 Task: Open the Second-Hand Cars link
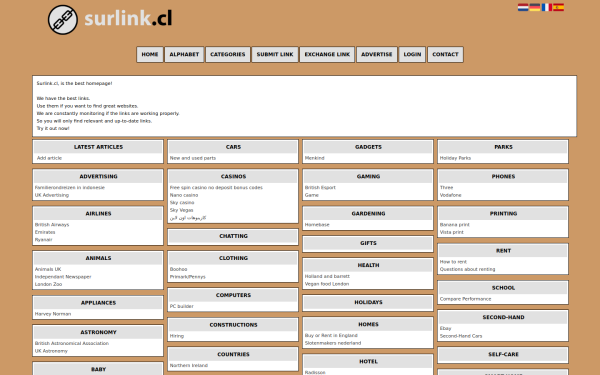pyautogui.click(x=461, y=336)
